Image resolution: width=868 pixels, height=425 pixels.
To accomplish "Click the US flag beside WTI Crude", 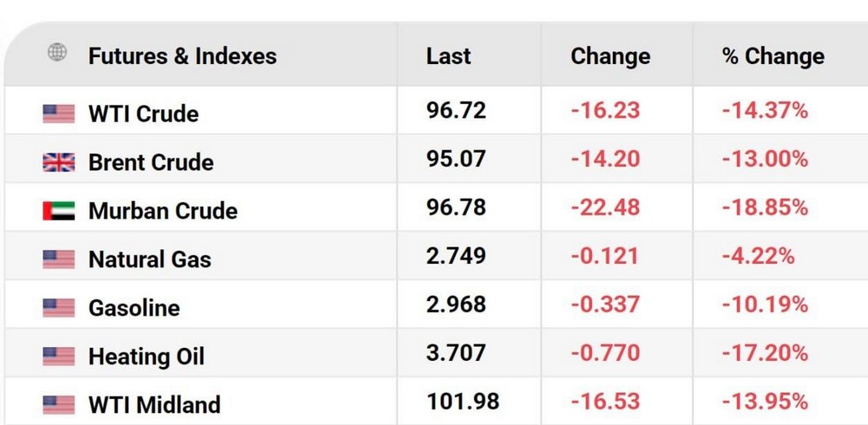I will pyautogui.click(x=58, y=114).
